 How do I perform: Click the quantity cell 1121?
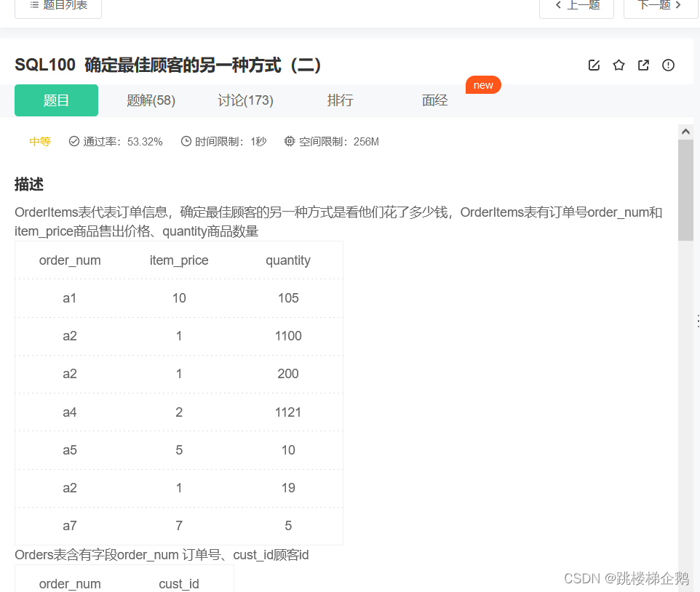[x=288, y=412]
